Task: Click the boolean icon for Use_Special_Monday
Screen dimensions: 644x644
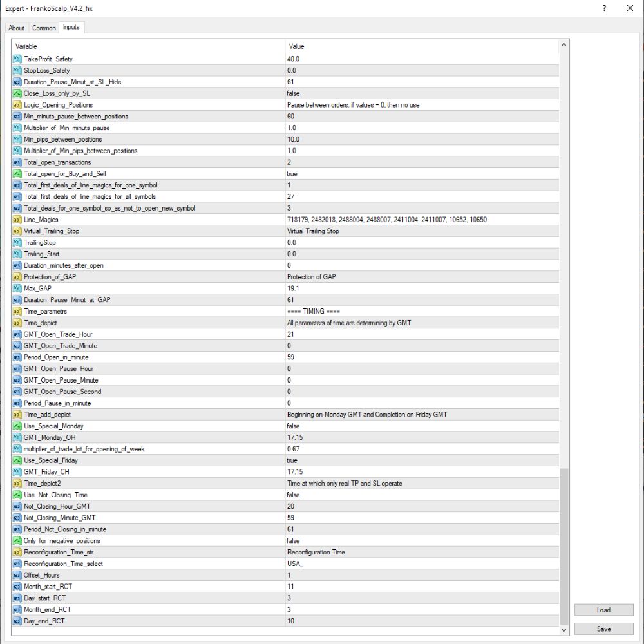Action: point(17,426)
